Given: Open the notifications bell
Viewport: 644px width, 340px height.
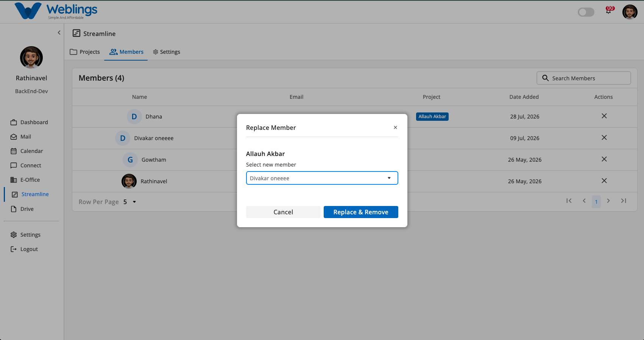Looking at the screenshot, I should pos(609,10).
